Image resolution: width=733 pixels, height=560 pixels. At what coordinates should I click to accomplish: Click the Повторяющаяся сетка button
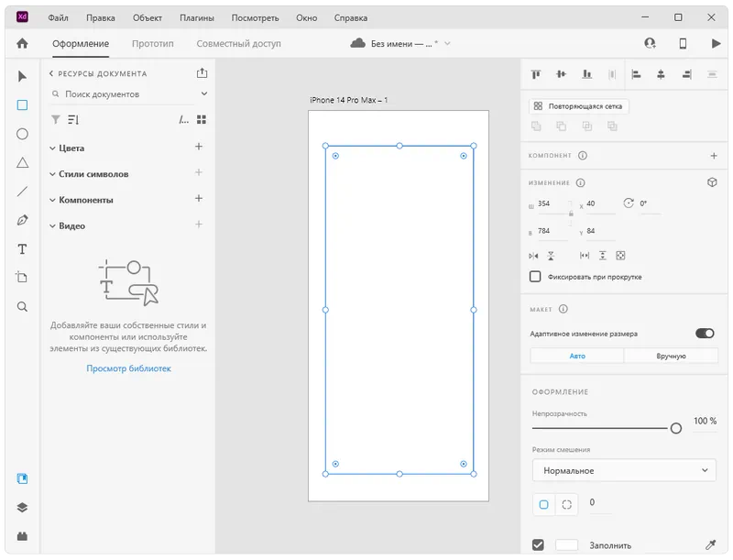coord(579,106)
